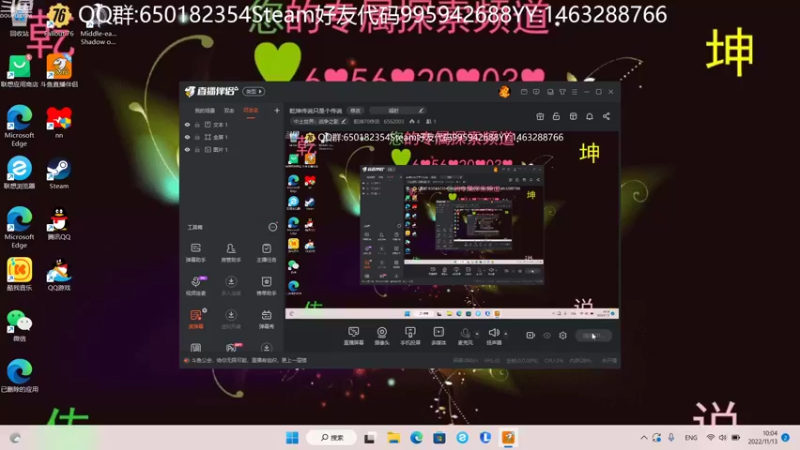Open Microsoft Edge from the taskbar
Image resolution: width=800 pixels, height=450 pixels.
pos(416,438)
